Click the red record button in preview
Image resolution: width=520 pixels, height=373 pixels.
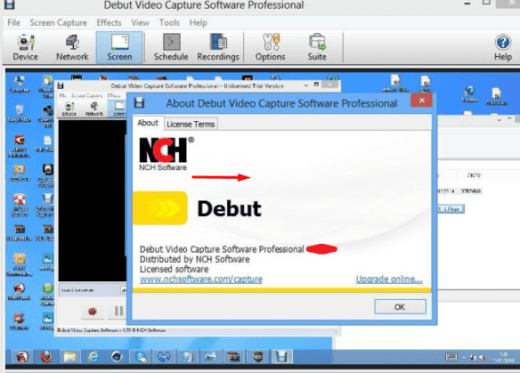[92, 311]
